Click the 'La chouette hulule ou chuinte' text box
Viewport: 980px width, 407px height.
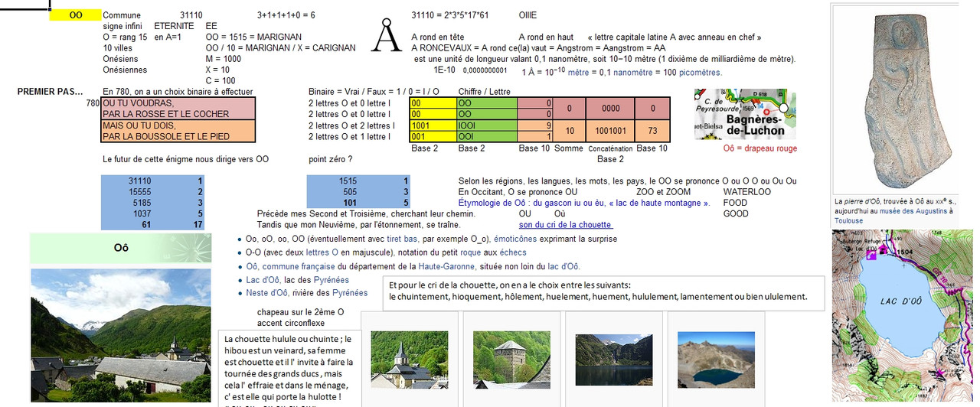click(289, 368)
